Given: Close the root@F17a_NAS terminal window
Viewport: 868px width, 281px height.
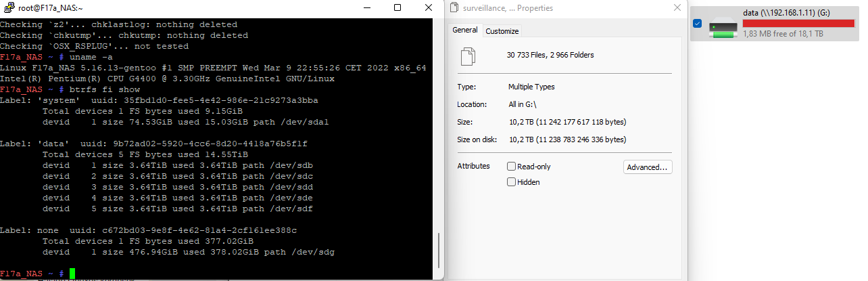Looking at the screenshot, I should click(x=428, y=8).
